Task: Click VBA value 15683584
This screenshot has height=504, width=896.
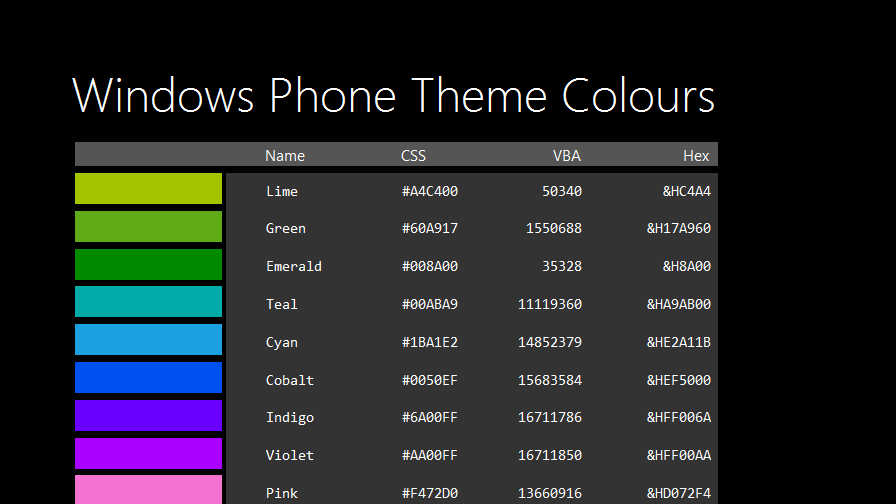Action: pos(550,380)
